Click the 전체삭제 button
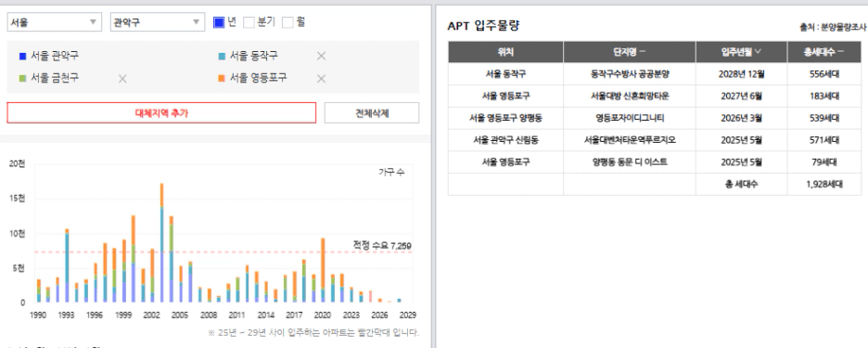Screen dimensions: 868x348 pyautogui.click(x=372, y=112)
